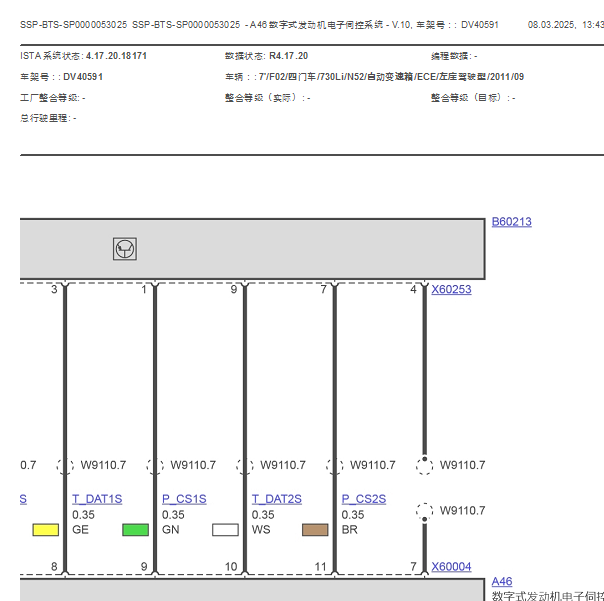The width and height of the screenshot is (604, 601).
Task: Click the green GN wire color swatch
Action: (x=136, y=530)
